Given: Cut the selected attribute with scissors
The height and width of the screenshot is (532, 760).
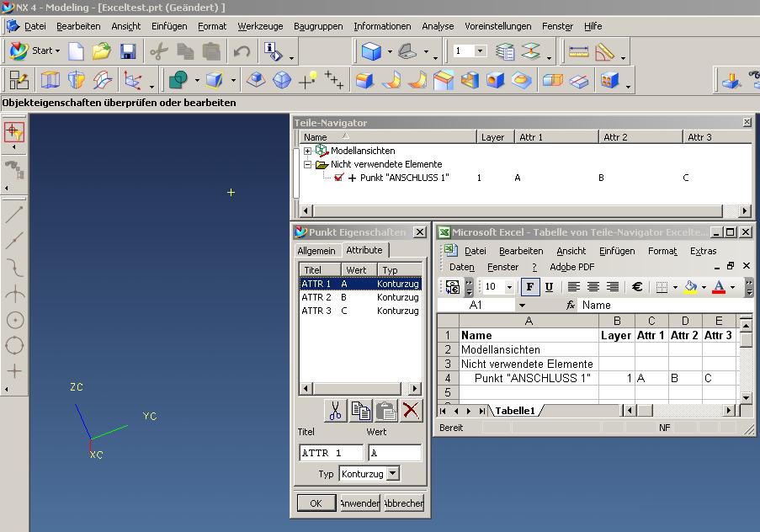Looking at the screenshot, I should (335, 410).
